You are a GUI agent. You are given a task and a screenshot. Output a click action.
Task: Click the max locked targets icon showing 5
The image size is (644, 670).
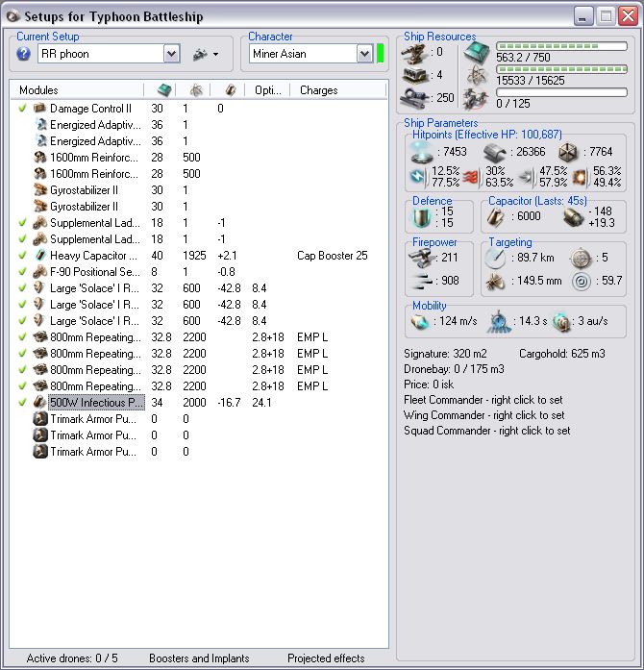[581, 258]
